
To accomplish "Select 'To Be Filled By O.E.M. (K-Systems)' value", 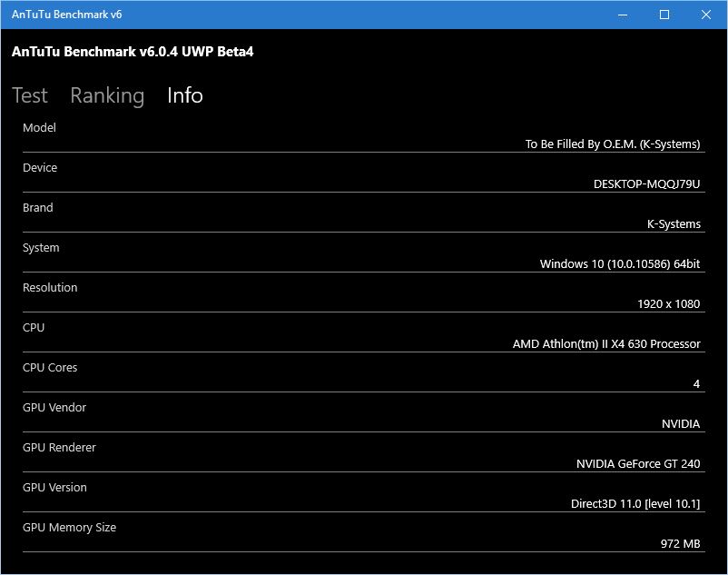I will pos(613,144).
